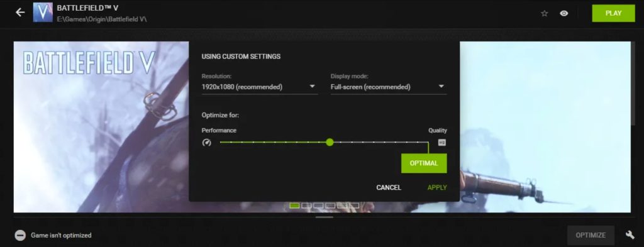Open the Resolution dropdown

tap(260, 87)
